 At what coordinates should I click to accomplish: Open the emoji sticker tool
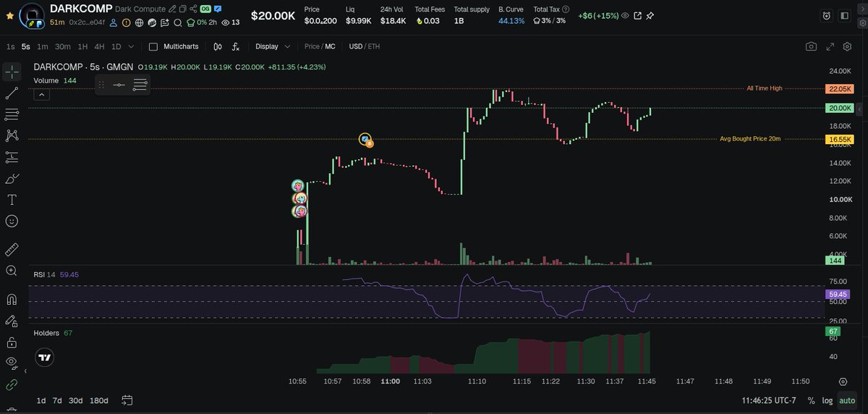(12, 221)
